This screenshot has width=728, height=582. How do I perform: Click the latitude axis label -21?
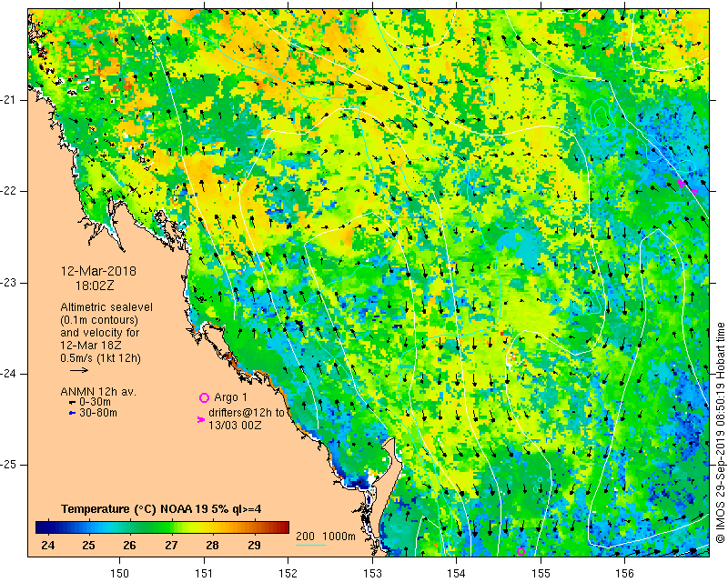8,100
